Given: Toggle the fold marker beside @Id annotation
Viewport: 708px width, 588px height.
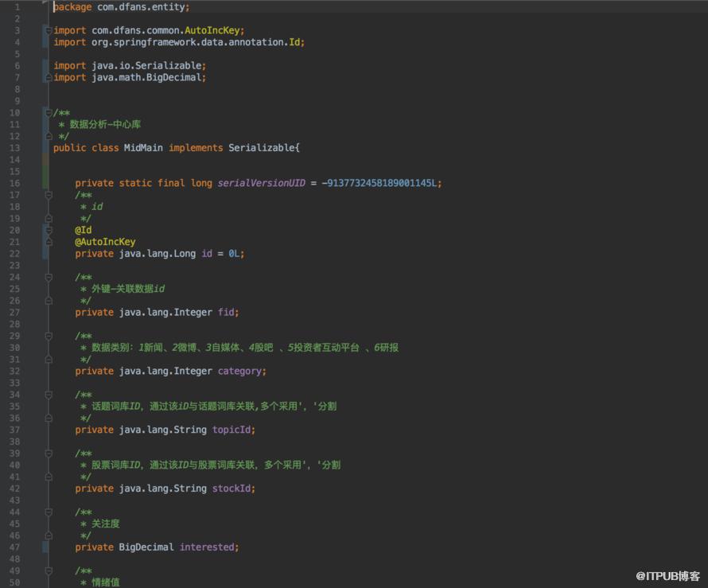Looking at the screenshot, I should (49, 230).
